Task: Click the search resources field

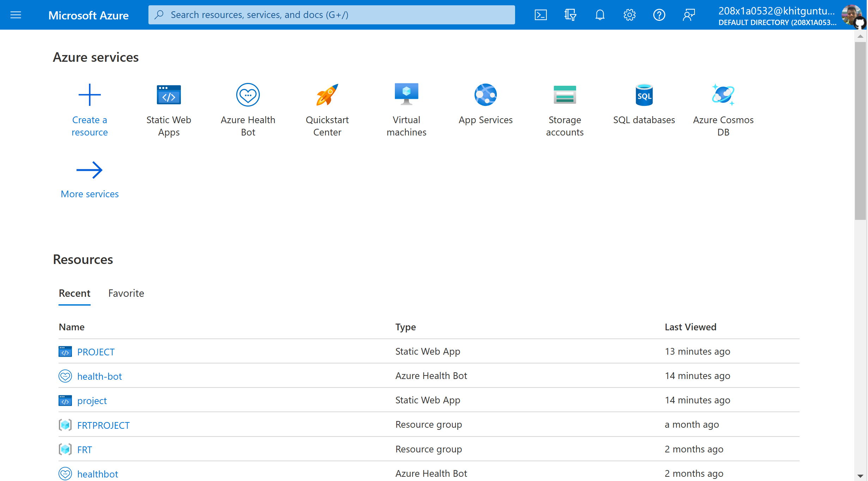Action: click(x=331, y=14)
